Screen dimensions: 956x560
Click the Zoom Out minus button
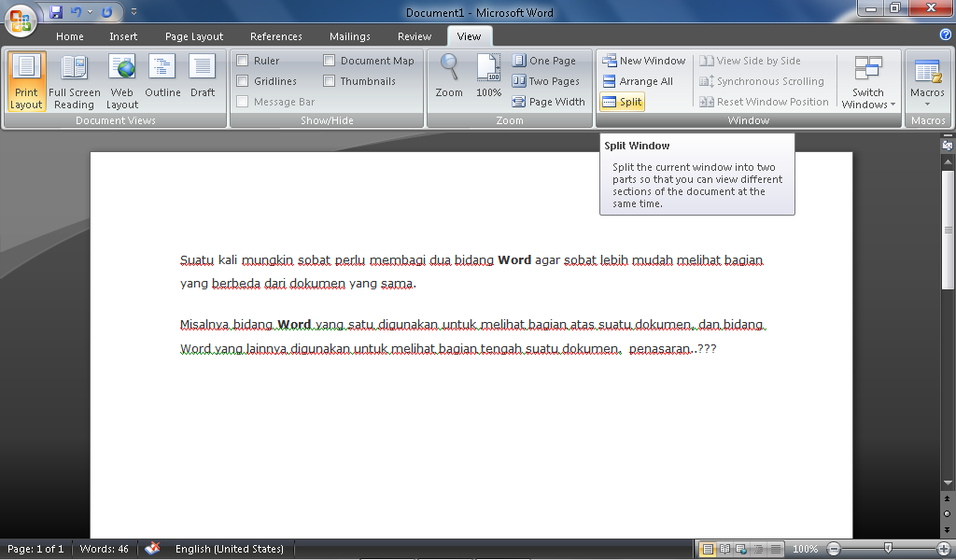click(x=834, y=549)
